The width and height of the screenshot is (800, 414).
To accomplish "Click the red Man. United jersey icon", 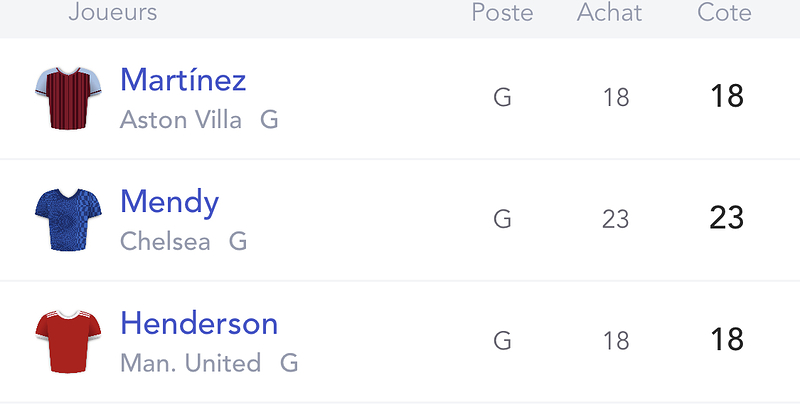I will [68, 341].
